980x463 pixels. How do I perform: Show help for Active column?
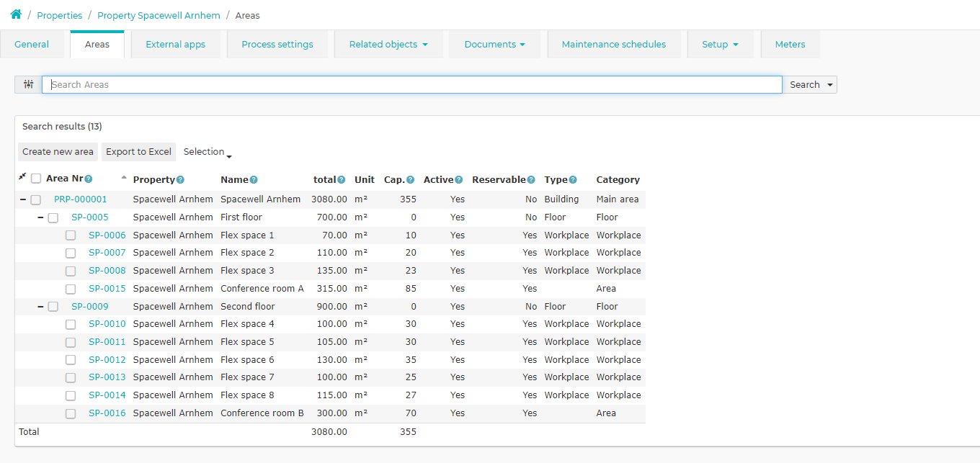(458, 180)
